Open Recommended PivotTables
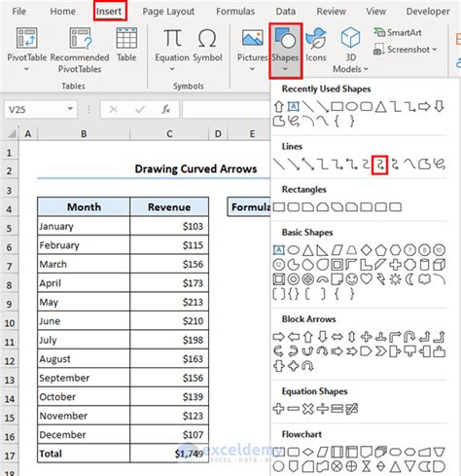This screenshot has height=476, width=461. pyautogui.click(x=80, y=51)
